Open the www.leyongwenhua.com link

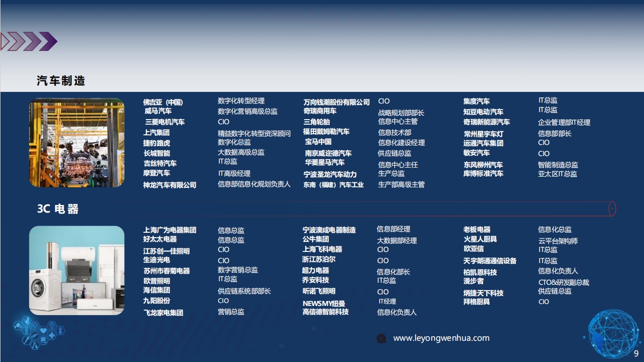coord(441,338)
